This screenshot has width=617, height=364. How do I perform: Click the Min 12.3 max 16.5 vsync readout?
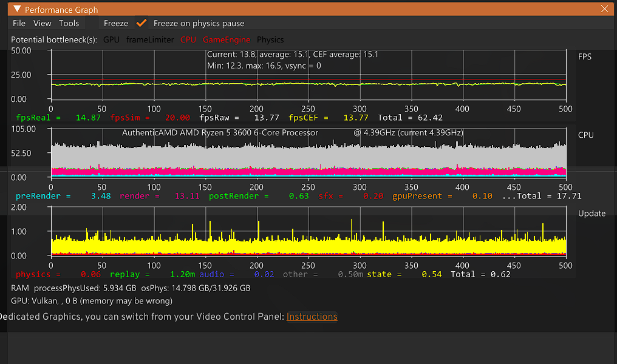[x=264, y=66]
